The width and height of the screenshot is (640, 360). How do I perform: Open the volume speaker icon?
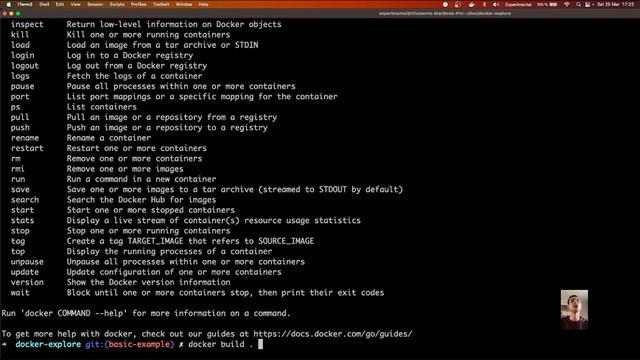click(x=496, y=4)
